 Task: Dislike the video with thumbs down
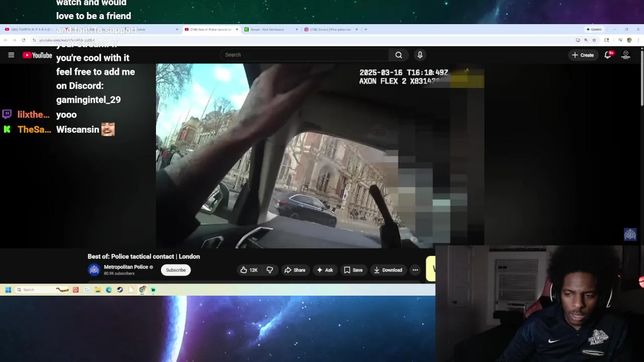pos(270,270)
